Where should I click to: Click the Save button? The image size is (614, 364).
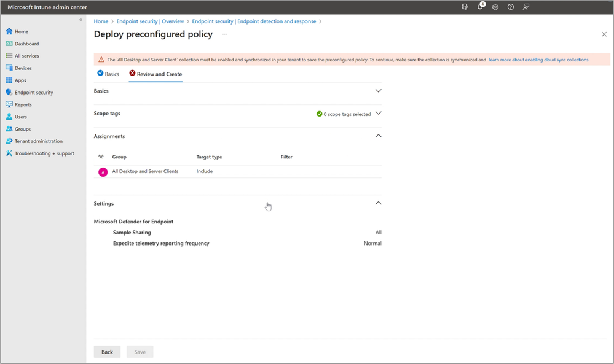140,352
